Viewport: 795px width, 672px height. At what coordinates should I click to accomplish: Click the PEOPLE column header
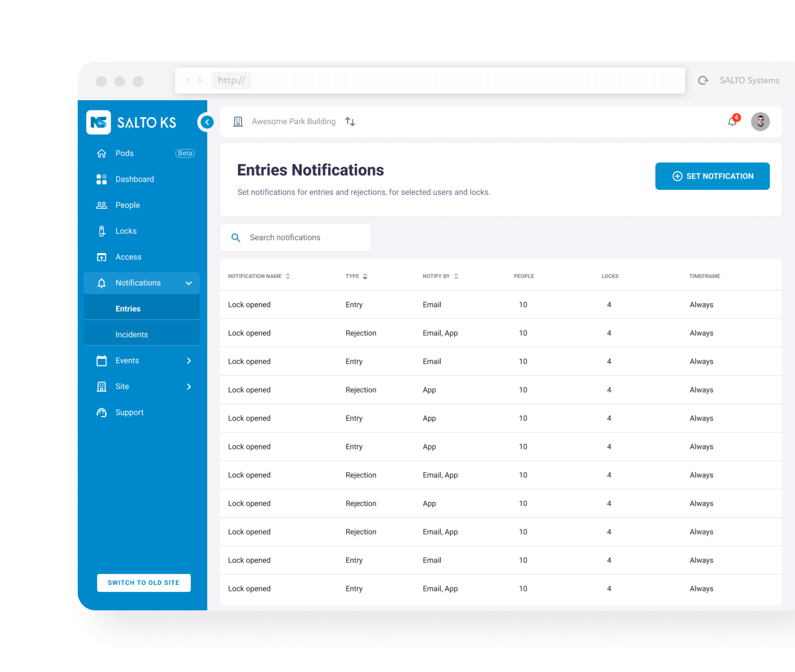tap(524, 276)
